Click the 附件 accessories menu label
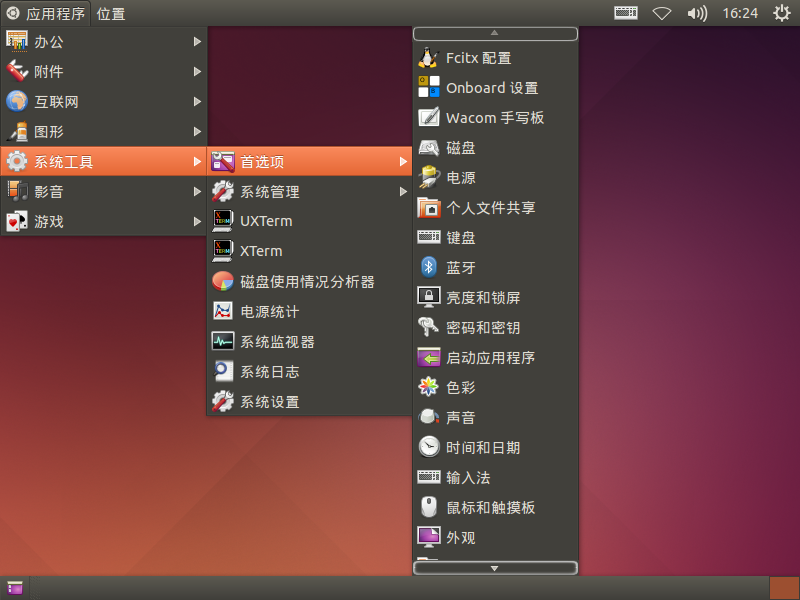The image size is (800, 600). 48,72
